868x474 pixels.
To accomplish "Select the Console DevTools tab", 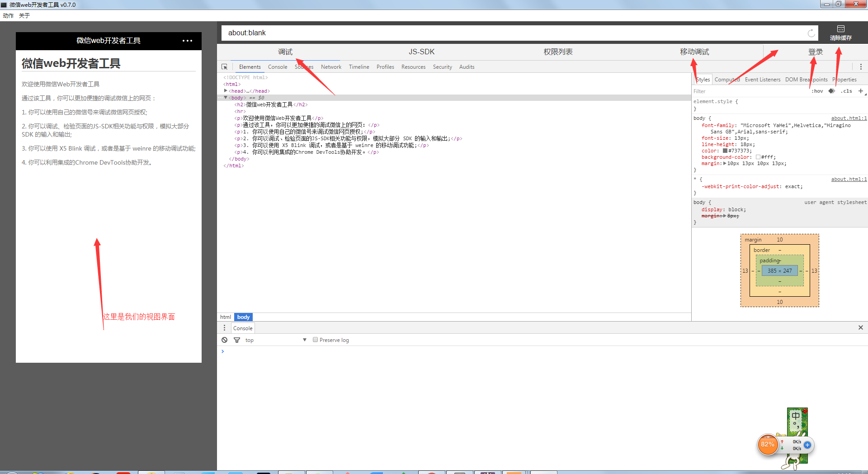I will (278, 67).
